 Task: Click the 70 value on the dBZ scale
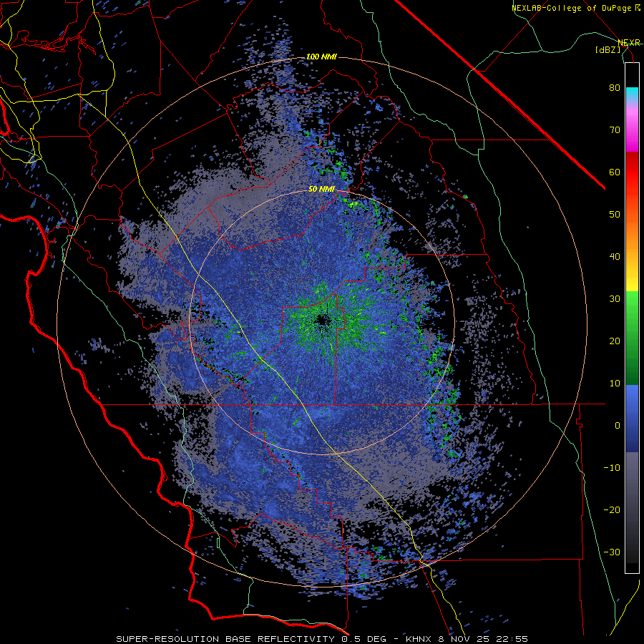pyautogui.click(x=615, y=130)
